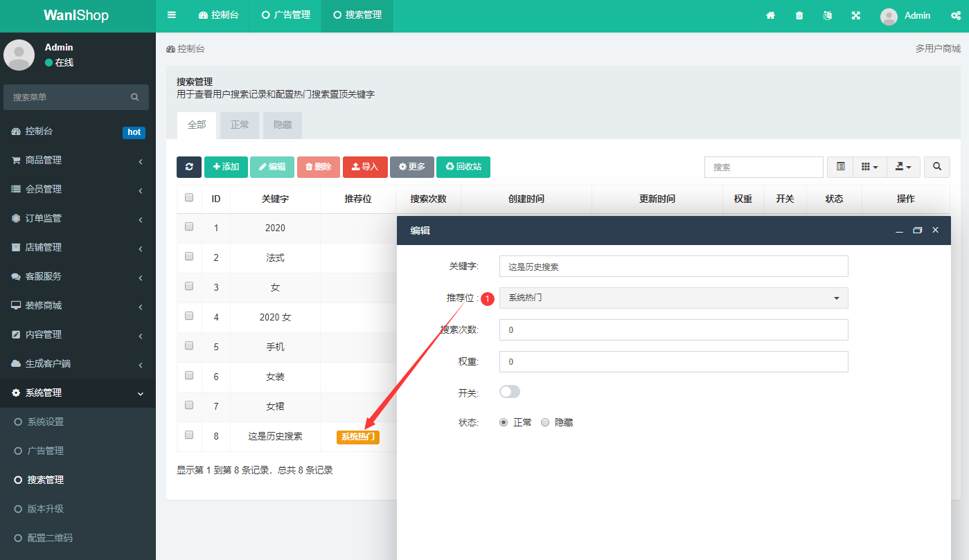Click the 回收站 recycle bin button

coord(463,167)
